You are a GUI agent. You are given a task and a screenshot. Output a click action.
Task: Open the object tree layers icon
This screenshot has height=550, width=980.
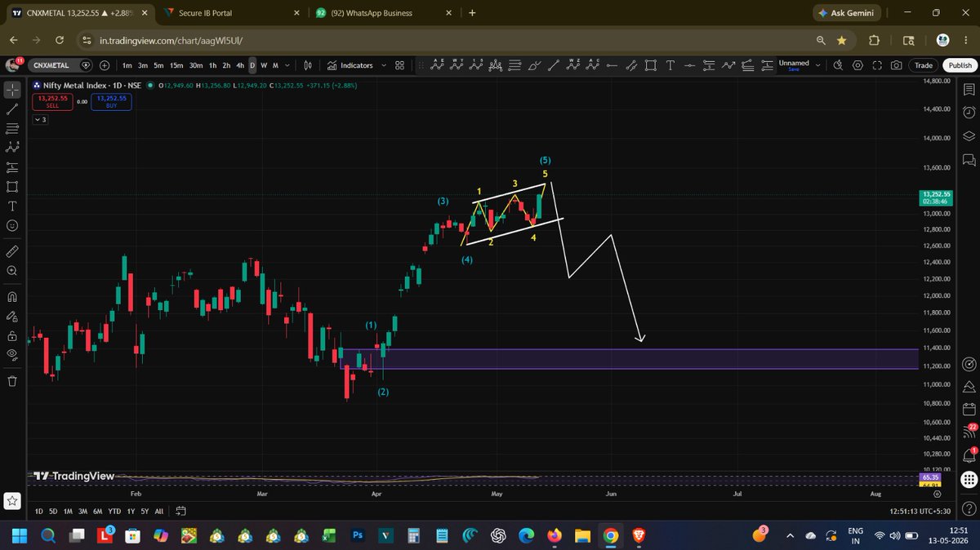click(969, 135)
